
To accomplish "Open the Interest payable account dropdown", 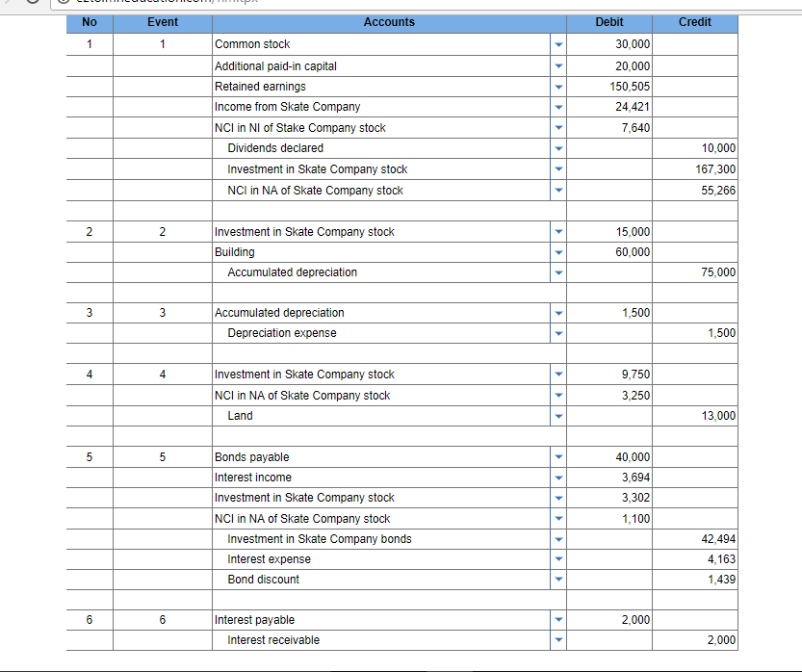I will (x=558, y=619).
